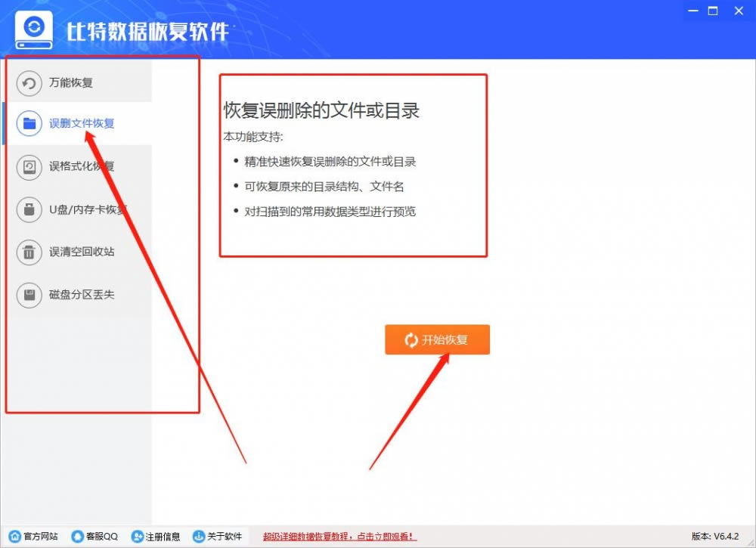Screen dimensions: 756x548
Task: Click the 误删文件恢复 folder icon
Action: [x=29, y=122]
